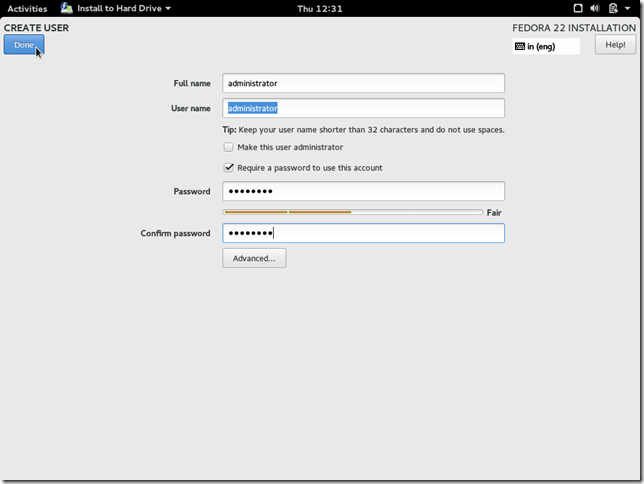Click the CREATE USER heading
644x484 pixels.
click(x=37, y=28)
